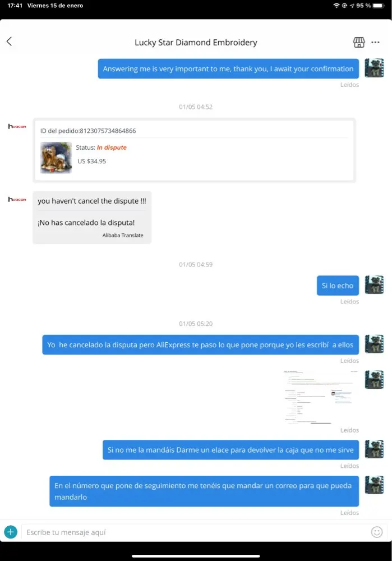Tap Huacan avatar next to dispute message
This screenshot has width=392, height=561.
17,199
